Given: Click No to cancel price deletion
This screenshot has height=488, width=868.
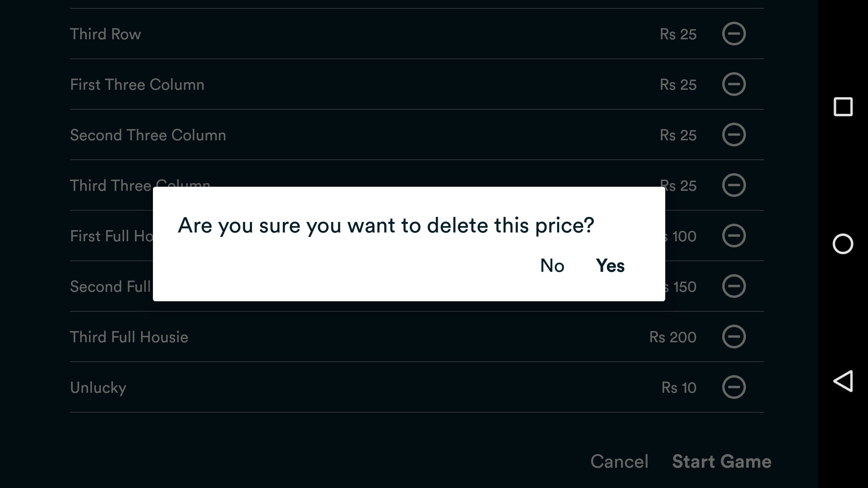Looking at the screenshot, I should pos(551,265).
